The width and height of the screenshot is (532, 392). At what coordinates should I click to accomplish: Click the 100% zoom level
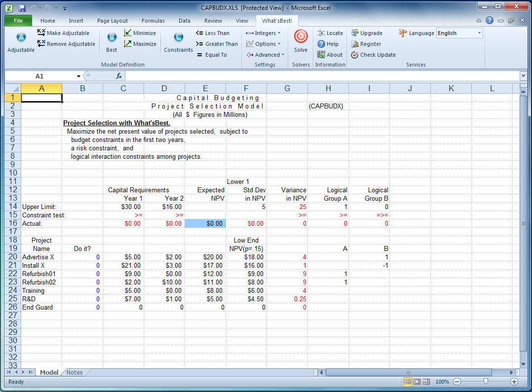[x=442, y=382]
